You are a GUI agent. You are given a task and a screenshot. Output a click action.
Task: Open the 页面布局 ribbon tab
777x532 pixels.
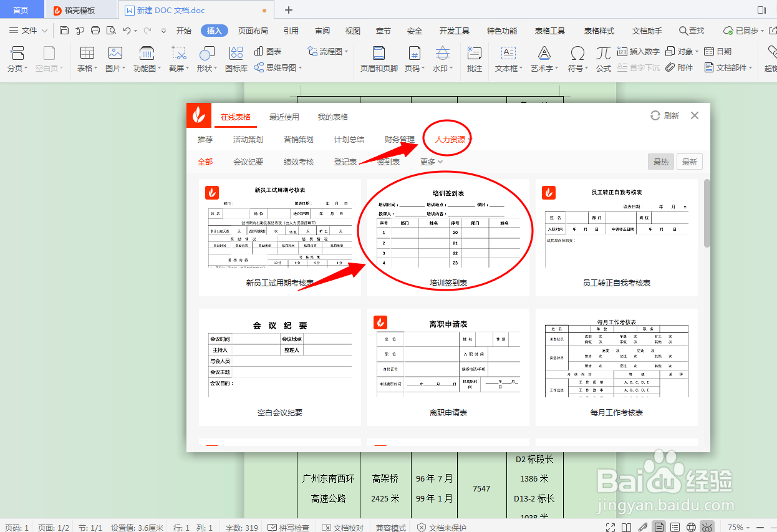(253, 29)
